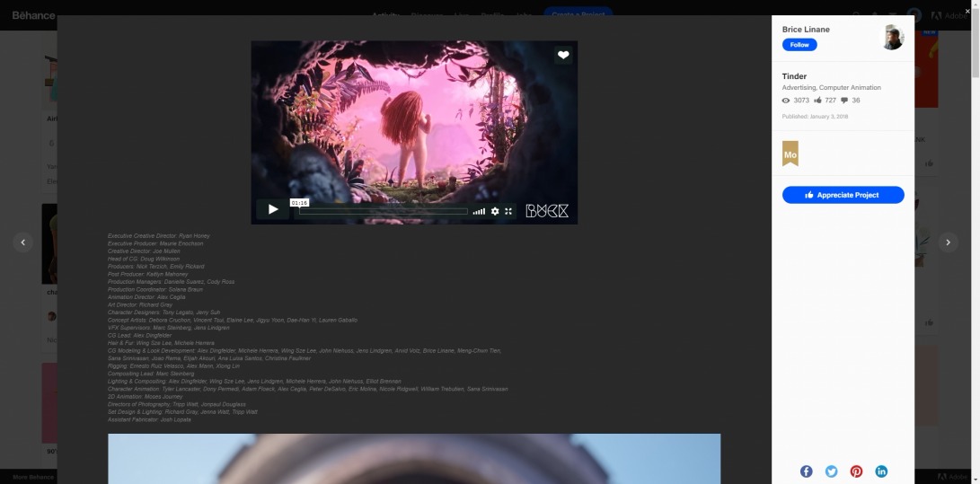Share project on LinkedIn
Screen dimensions: 980x484
881,471
